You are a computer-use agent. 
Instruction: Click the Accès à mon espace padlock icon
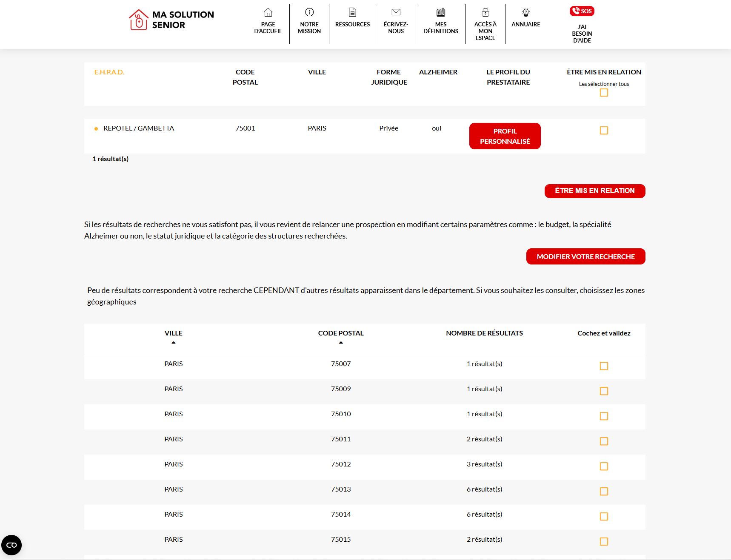tap(485, 12)
